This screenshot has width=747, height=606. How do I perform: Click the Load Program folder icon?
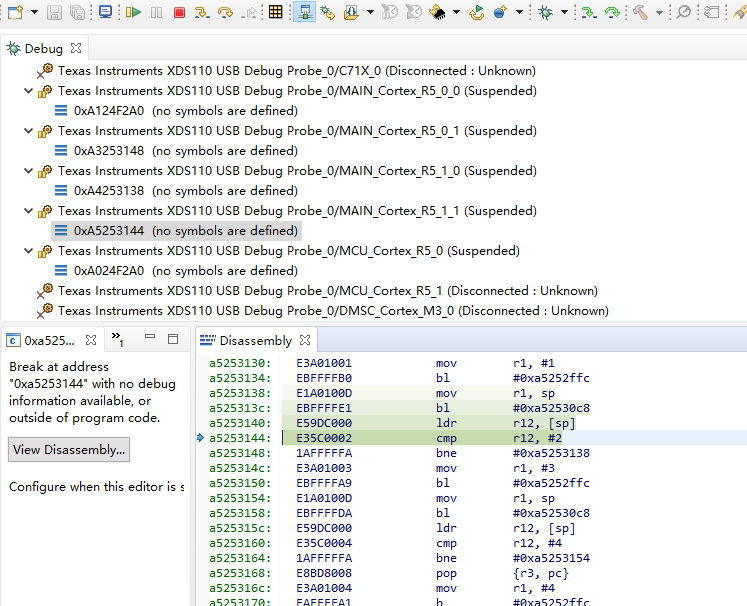click(351, 12)
